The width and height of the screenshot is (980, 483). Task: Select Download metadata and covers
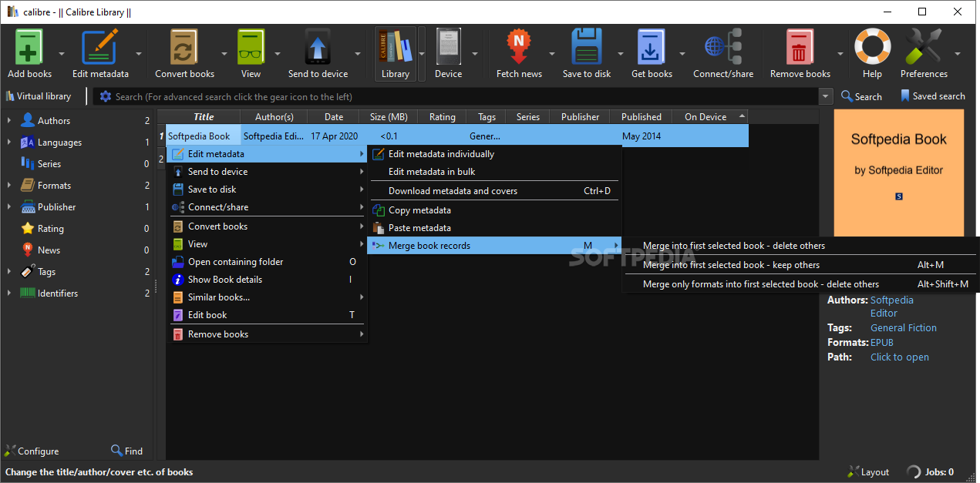494,191
